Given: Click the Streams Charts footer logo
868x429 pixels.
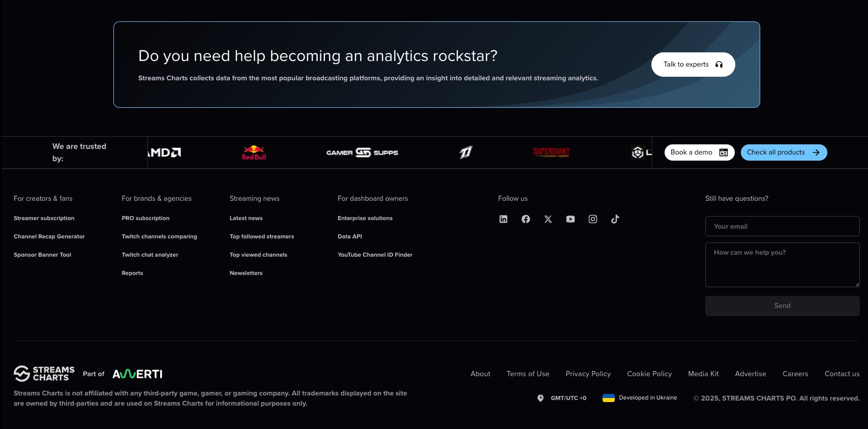Looking at the screenshot, I should pos(44,374).
